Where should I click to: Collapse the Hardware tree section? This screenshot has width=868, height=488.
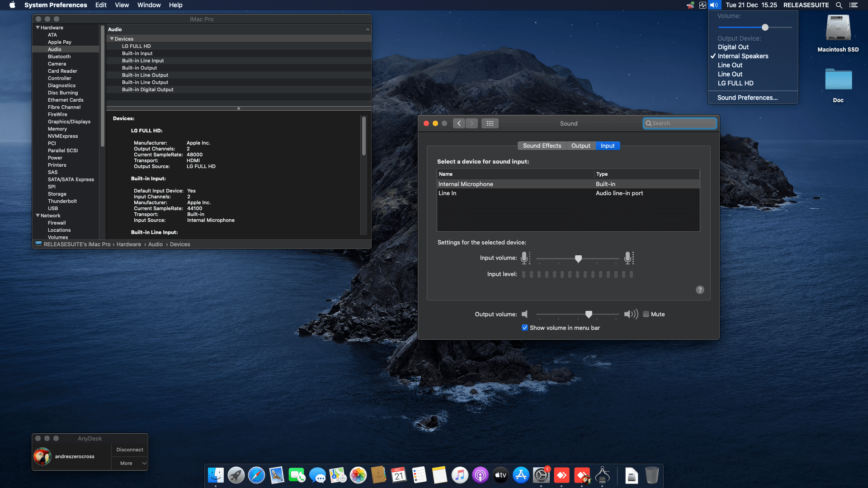[38, 28]
